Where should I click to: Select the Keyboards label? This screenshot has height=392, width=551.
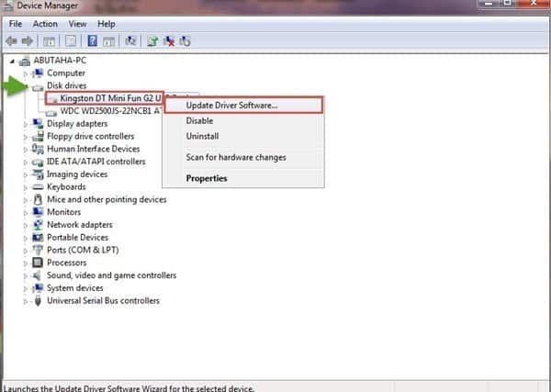coord(66,187)
